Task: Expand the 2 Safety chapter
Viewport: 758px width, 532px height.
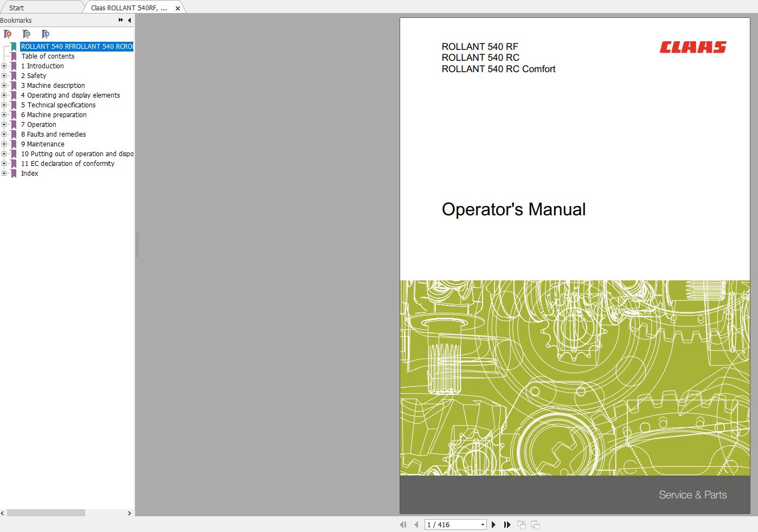Action: (x=4, y=75)
